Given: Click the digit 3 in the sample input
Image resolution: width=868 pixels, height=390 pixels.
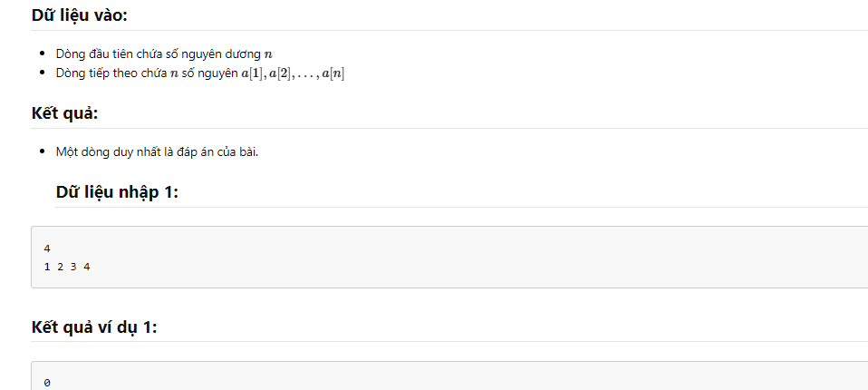Looking at the screenshot, I should (x=73, y=267).
